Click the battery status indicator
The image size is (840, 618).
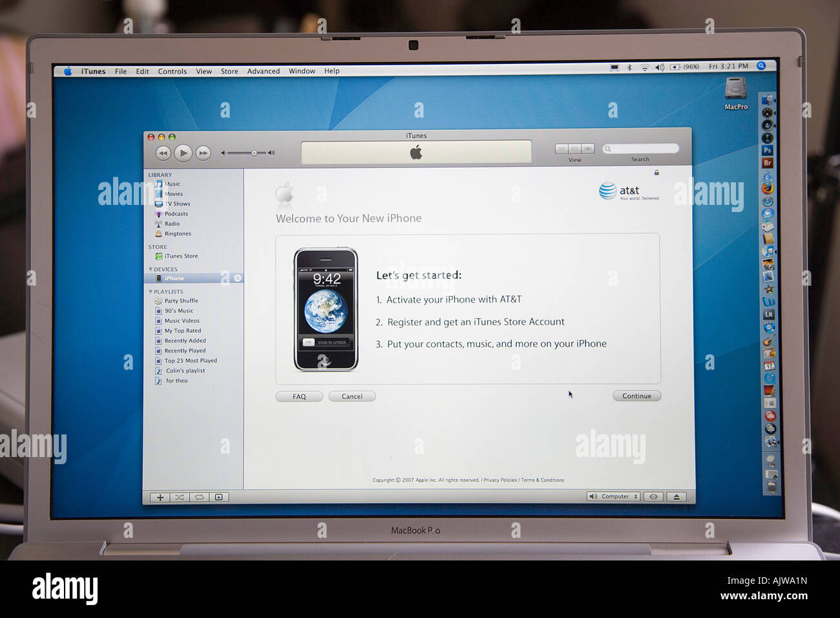pos(685,67)
